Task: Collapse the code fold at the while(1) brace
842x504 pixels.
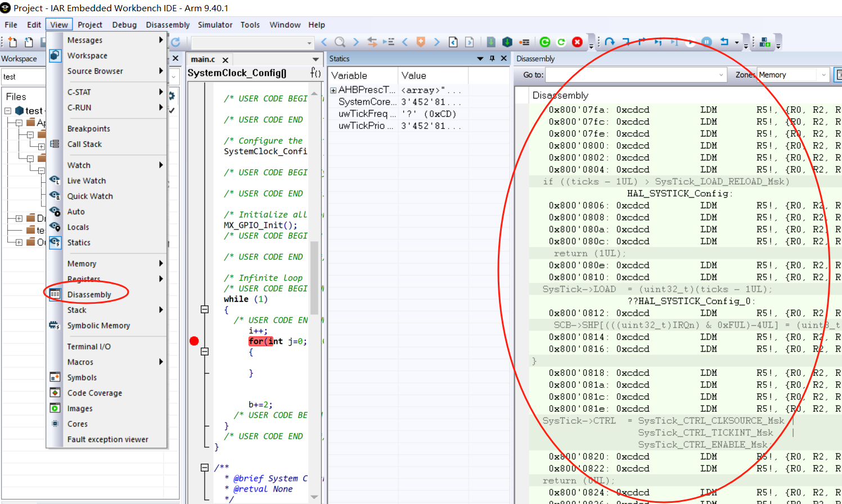Action: pos(205,309)
